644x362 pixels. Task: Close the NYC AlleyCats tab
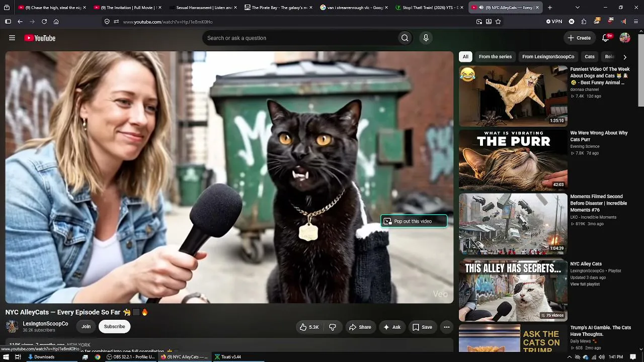point(537,8)
